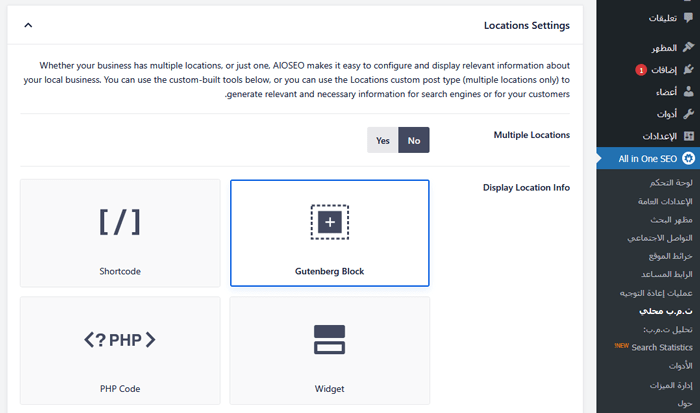Screen dimensions: 700x413
Task: Click the WordPress Settings icon in sidebar
Action: point(689,136)
